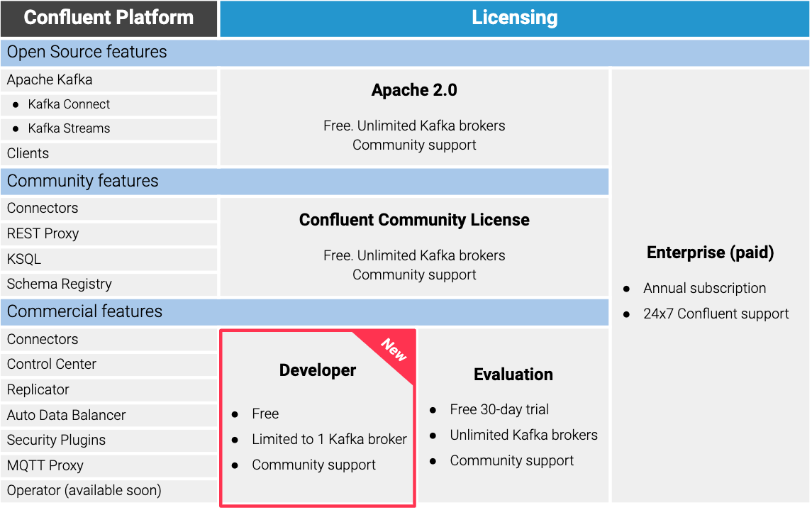Click the 'Security Plugins' row
812x510 pixels.
click(x=109, y=440)
